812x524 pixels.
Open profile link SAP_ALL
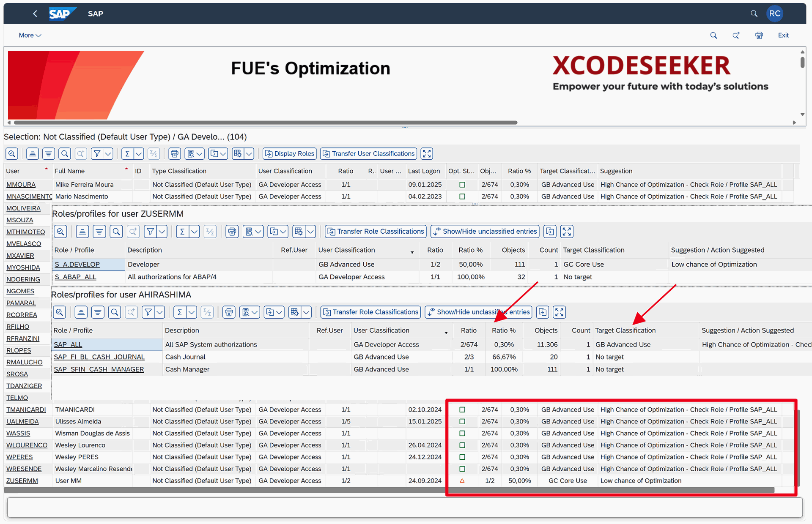coord(68,345)
